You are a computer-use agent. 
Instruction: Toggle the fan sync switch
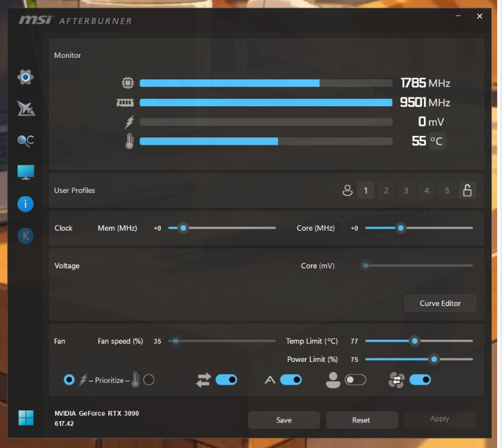tap(420, 380)
